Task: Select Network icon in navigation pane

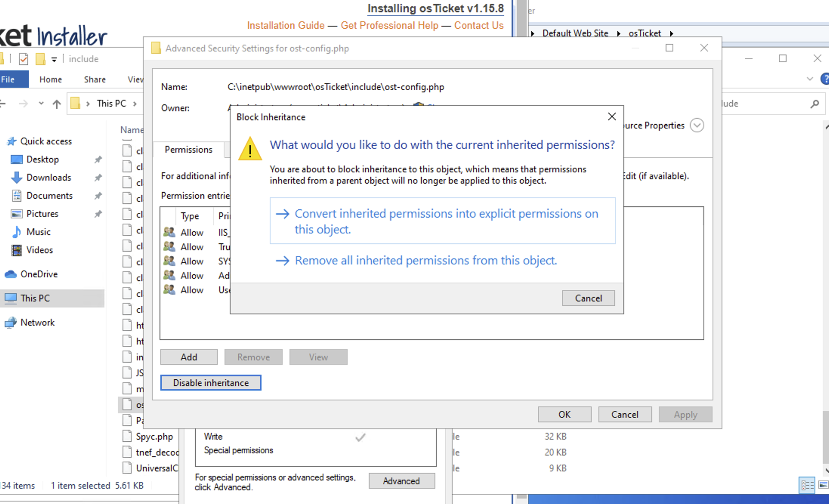Action: (11, 323)
